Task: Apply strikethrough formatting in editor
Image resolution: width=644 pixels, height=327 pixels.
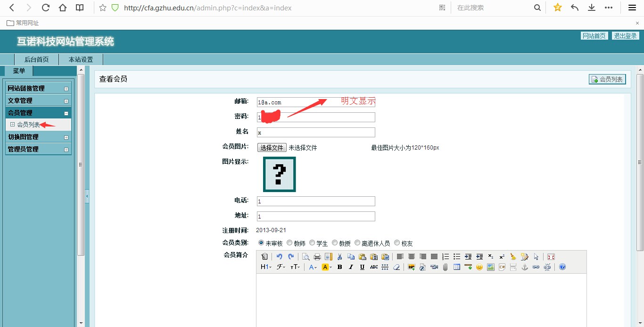Action: tap(374, 267)
